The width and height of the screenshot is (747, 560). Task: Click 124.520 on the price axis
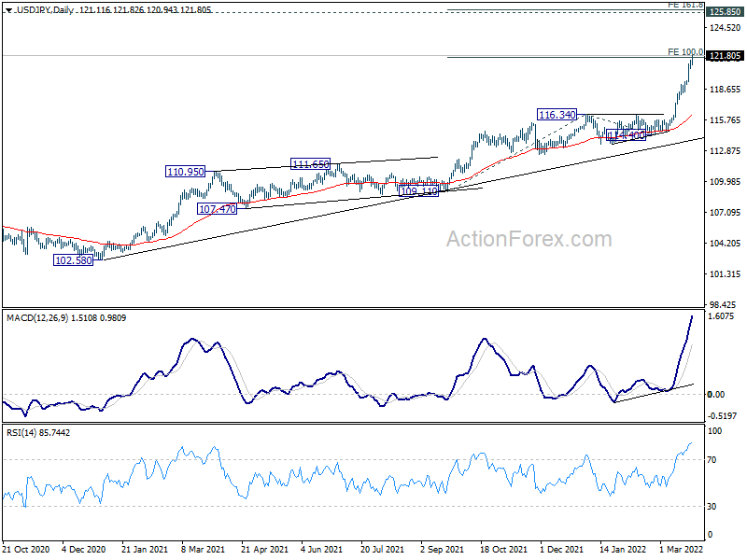coord(726,28)
